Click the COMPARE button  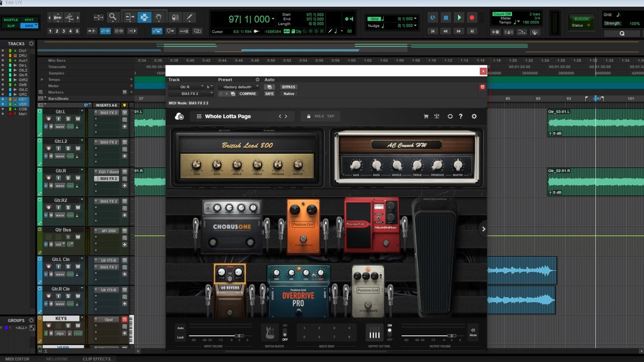point(247,94)
